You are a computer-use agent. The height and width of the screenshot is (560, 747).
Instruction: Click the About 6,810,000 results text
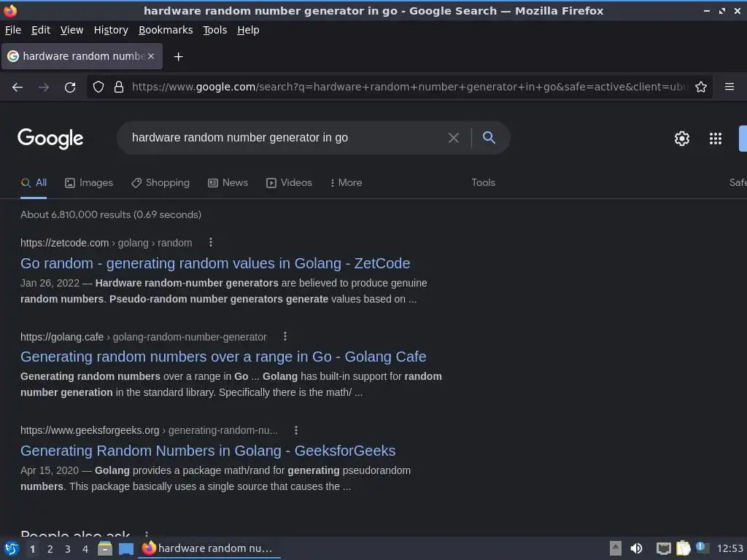coord(111,215)
